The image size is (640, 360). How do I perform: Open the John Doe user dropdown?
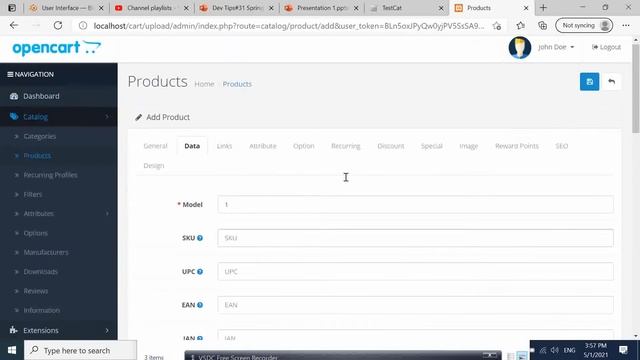click(556, 47)
